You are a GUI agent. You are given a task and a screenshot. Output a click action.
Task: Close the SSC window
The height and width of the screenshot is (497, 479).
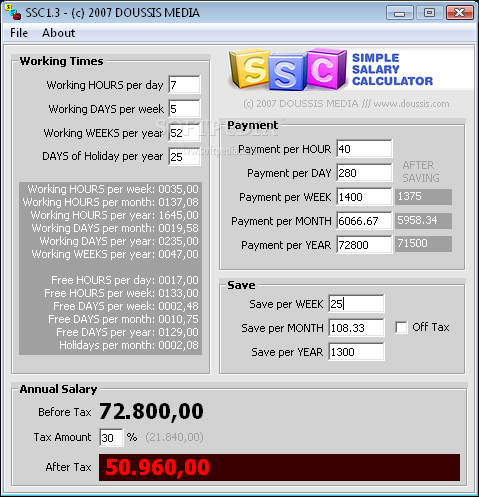pos(460,13)
